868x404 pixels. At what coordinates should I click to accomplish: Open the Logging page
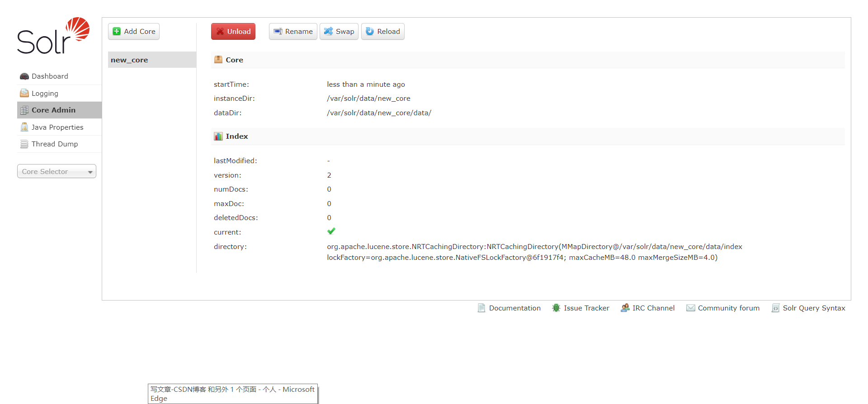tap(59, 93)
